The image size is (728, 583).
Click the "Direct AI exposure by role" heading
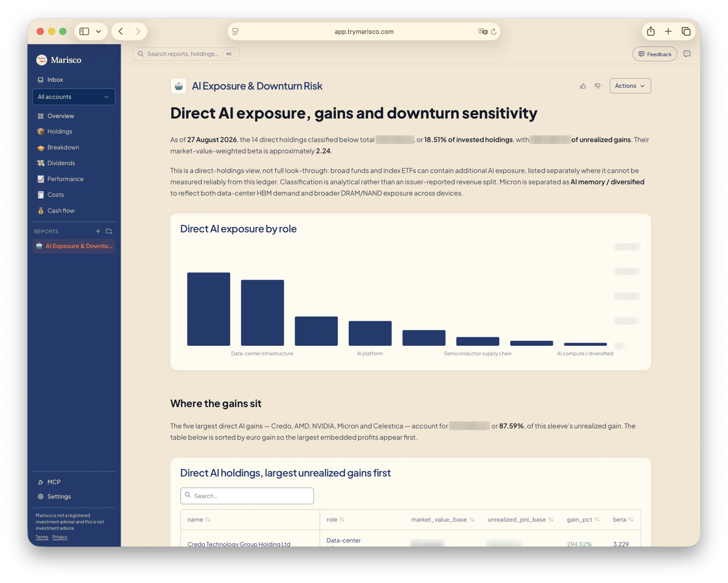point(238,229)
